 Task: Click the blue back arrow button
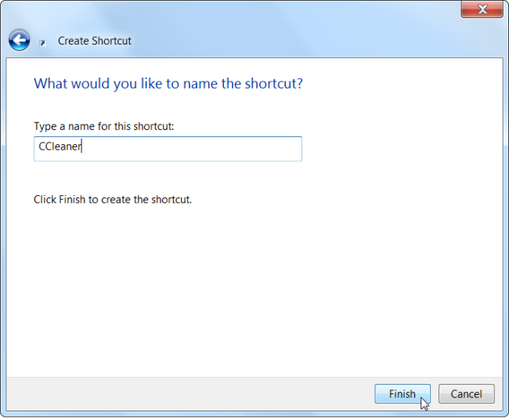coord(19,40)
